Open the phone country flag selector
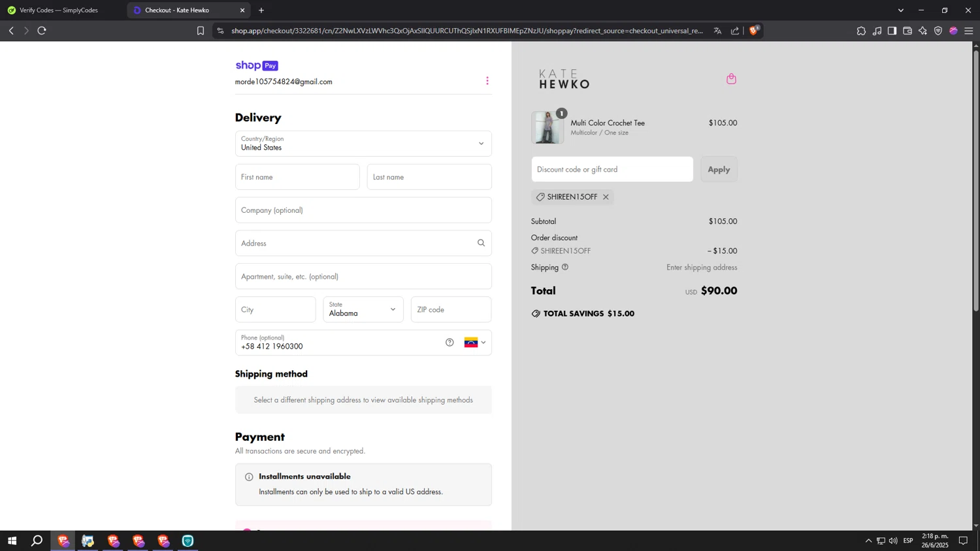 pos(475,343)
